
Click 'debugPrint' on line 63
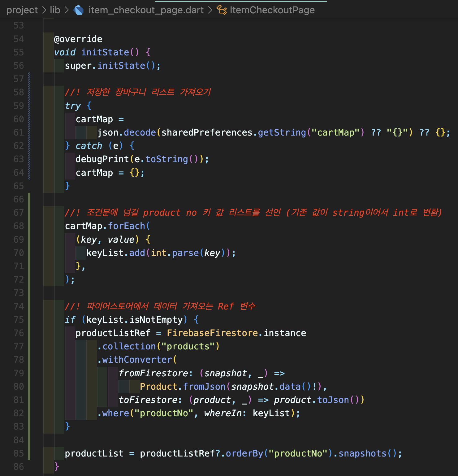tap(102, 159)
